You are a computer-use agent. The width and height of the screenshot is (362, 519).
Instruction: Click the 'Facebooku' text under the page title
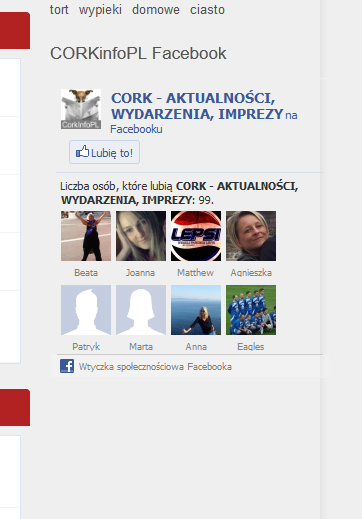point(136,129)
